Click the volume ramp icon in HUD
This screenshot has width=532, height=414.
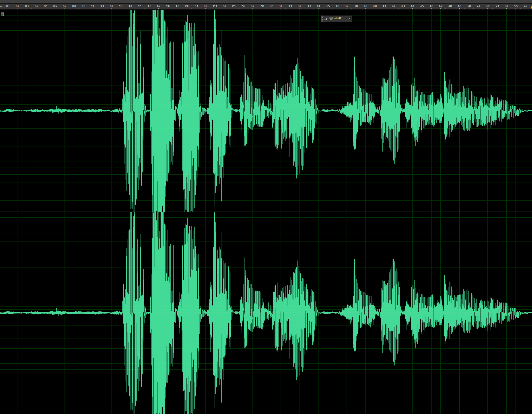326,18
